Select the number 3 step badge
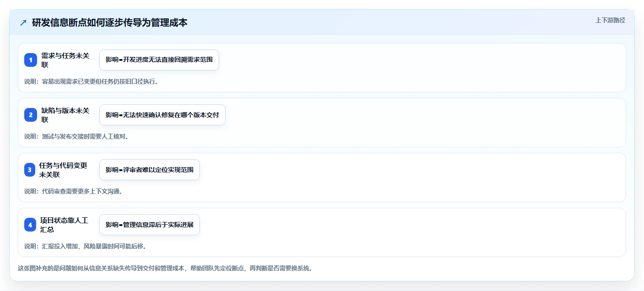This screenshot has width=644, height=291. [31, 170]
